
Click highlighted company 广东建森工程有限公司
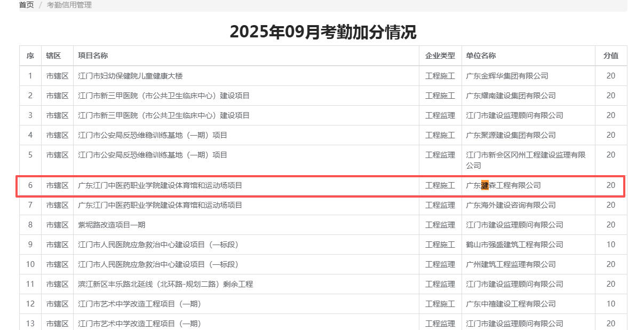[x=503, y=185]
